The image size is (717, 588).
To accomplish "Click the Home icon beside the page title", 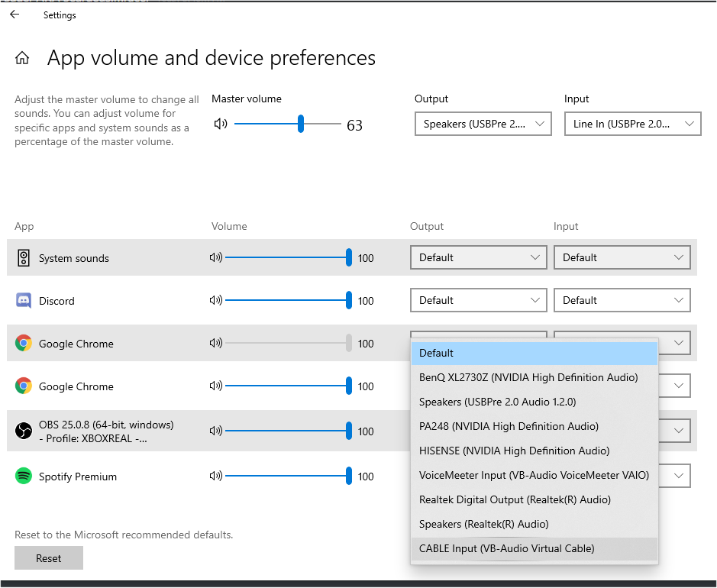I will (x=23, y=58).
